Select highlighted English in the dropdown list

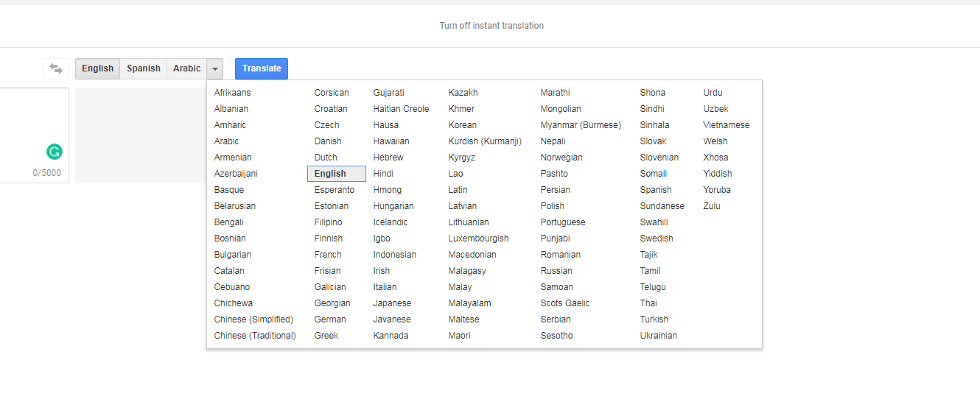pos(337,174)
